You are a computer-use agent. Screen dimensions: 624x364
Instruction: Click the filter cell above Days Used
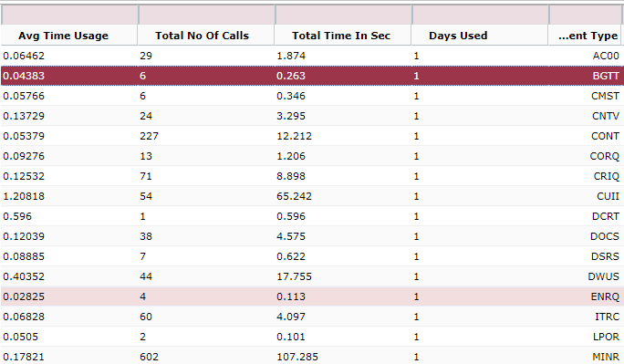pyautogui.click(x=480, y=16)
